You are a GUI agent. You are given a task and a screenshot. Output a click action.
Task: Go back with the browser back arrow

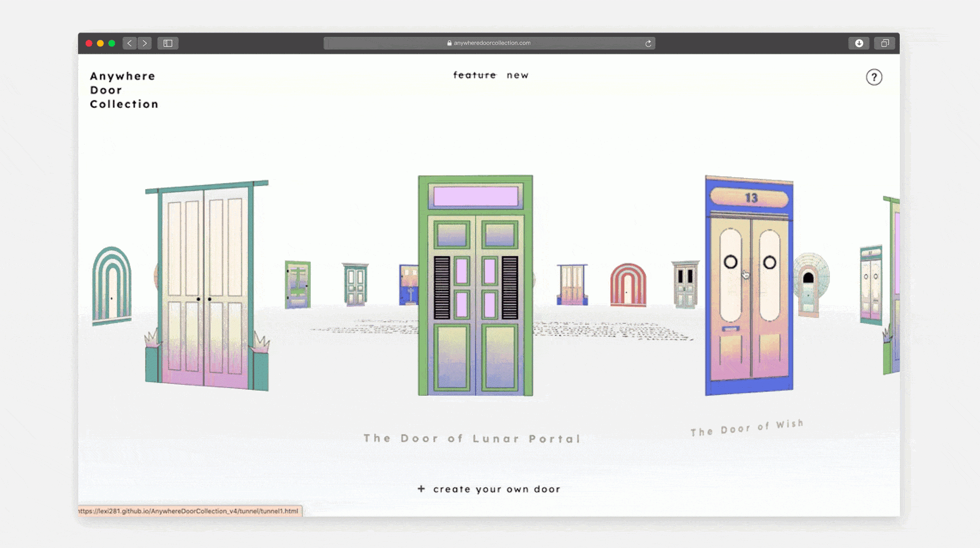(130, 43)
